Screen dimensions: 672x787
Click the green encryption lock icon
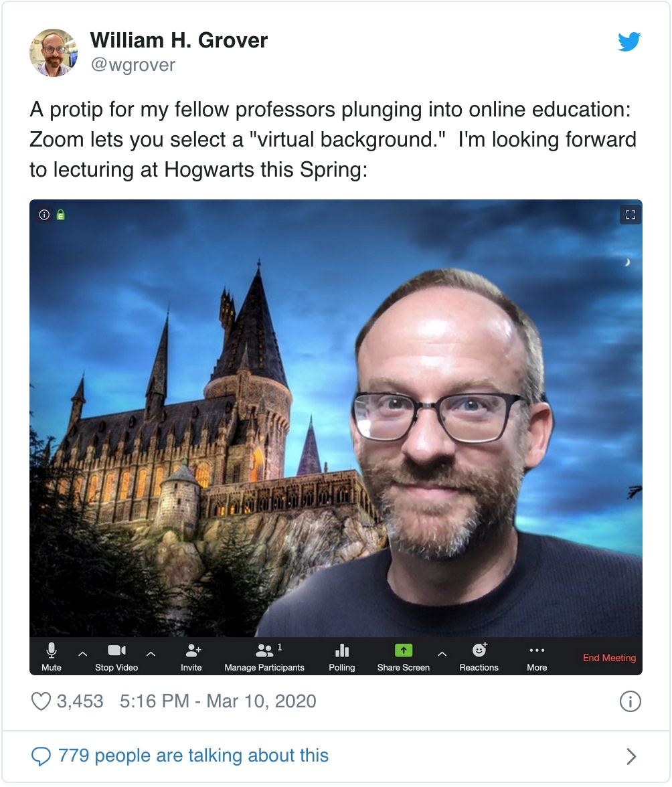click(x=60, y=215)
